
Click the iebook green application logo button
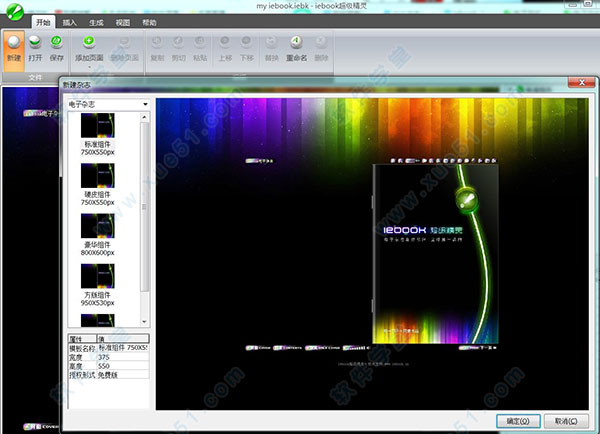[14, 11]
